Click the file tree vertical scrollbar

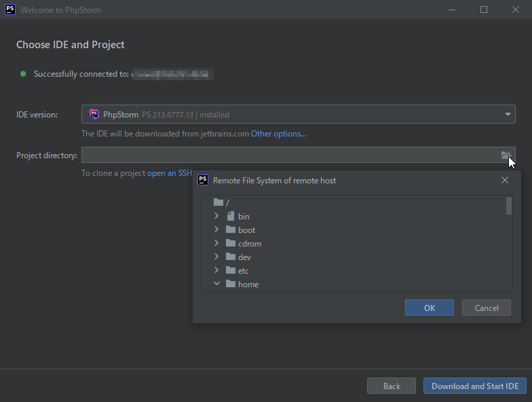[x=509, y=206]
